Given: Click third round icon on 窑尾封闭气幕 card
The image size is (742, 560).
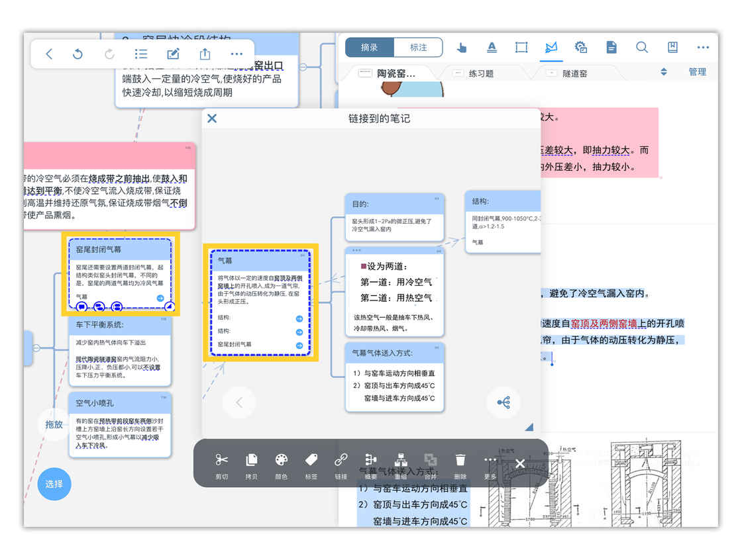Looking at the screenshot, I should coord(117,307).
